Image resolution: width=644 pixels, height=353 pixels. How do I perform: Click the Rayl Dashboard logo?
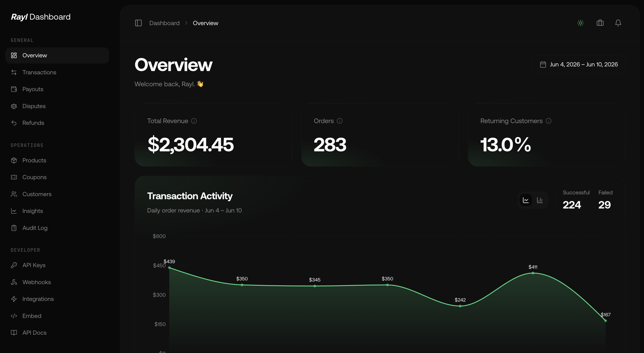41,17
